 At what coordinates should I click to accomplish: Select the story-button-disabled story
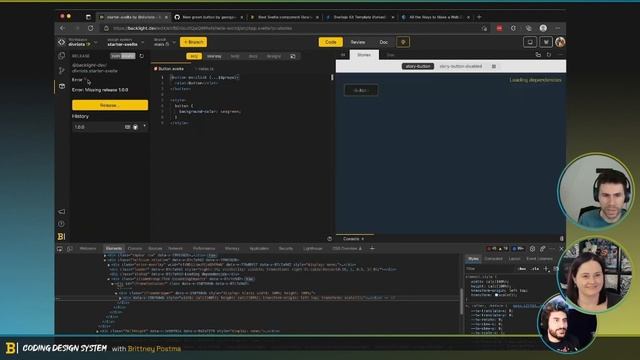coord(460,66)
